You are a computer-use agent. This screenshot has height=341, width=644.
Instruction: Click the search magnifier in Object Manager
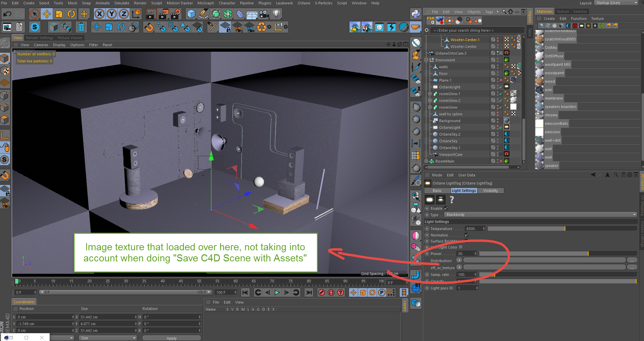point(504,11)
